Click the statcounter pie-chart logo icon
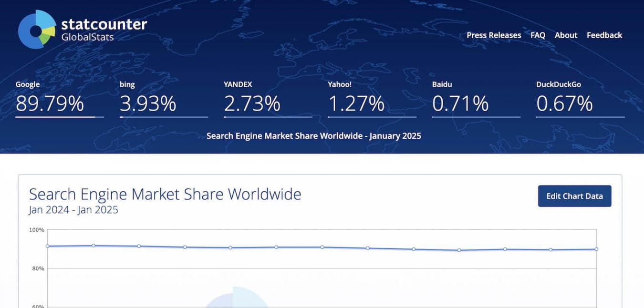 point(37,30)
